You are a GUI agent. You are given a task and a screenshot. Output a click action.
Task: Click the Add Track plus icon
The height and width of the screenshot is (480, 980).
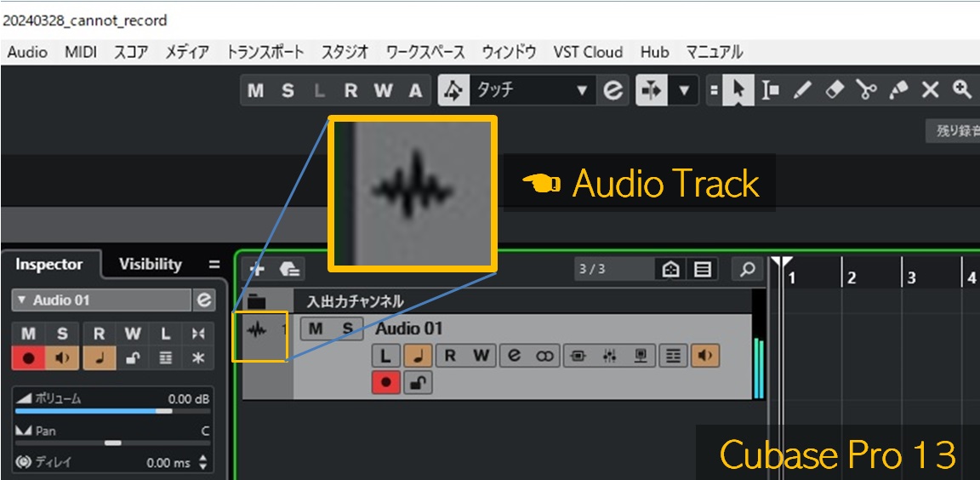pyautogui.click(x=257, y=270)
